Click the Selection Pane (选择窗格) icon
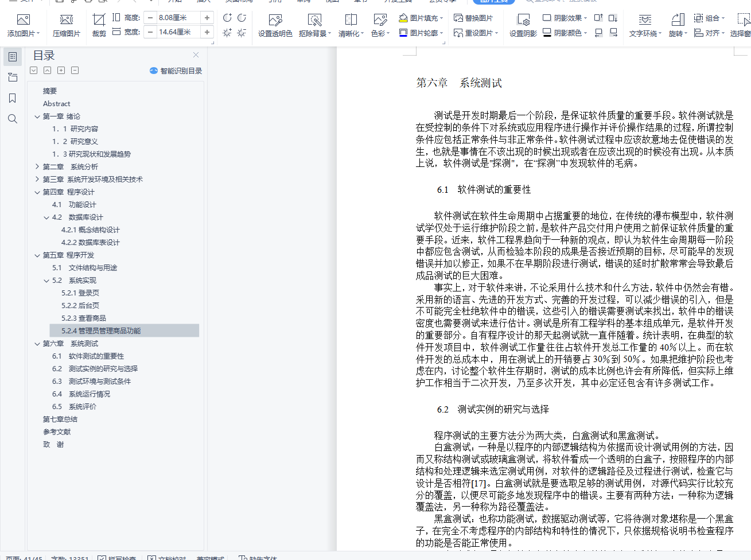This screenshot has height=560, width=751. tap(744, 20)
